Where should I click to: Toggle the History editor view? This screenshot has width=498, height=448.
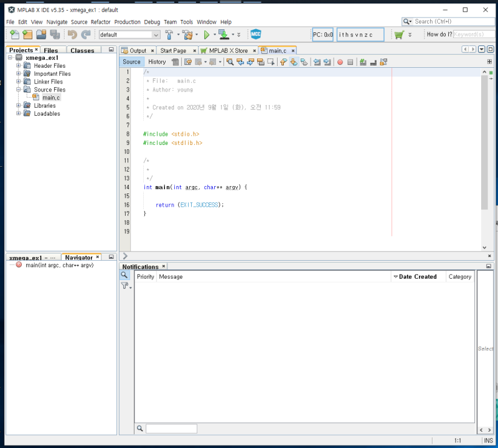click(157, 62)
